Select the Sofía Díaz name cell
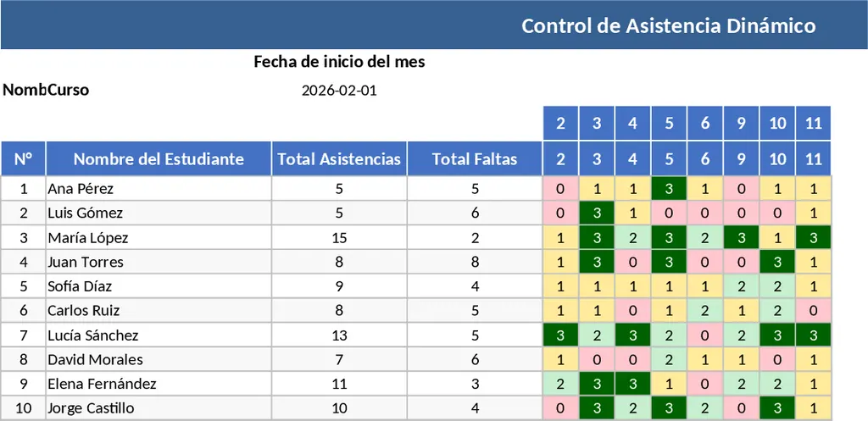Screen dimensions: 868x421 tap(80, 286)
